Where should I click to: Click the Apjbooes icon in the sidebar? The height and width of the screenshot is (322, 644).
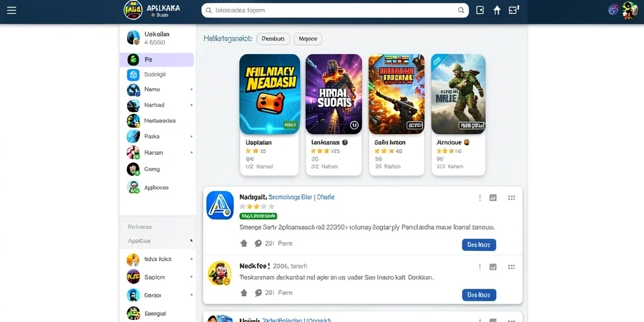[133, 187]
